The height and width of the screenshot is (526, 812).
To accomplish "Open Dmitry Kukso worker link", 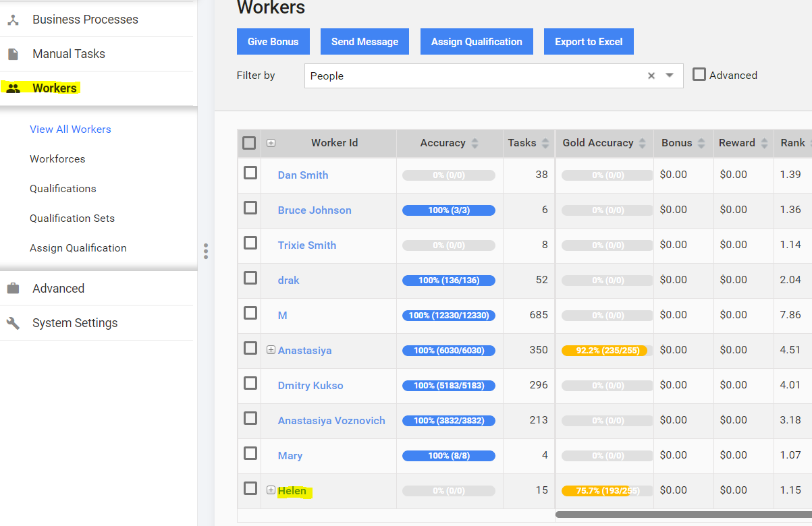I will pos(310,386).
